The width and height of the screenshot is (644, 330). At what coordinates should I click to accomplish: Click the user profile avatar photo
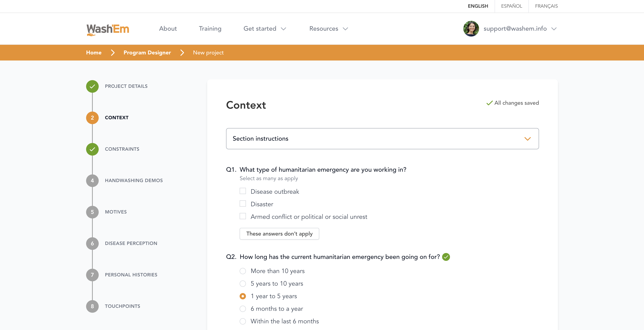pyautogui.click(x=471, y=29)
